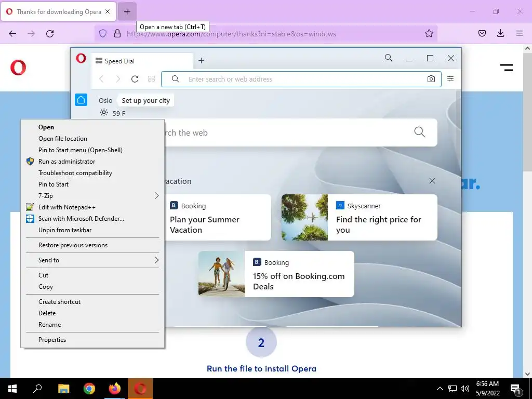Dismiss the vacation suggestions section
Screen dimensions: 532x399
(x=432, y=181)
